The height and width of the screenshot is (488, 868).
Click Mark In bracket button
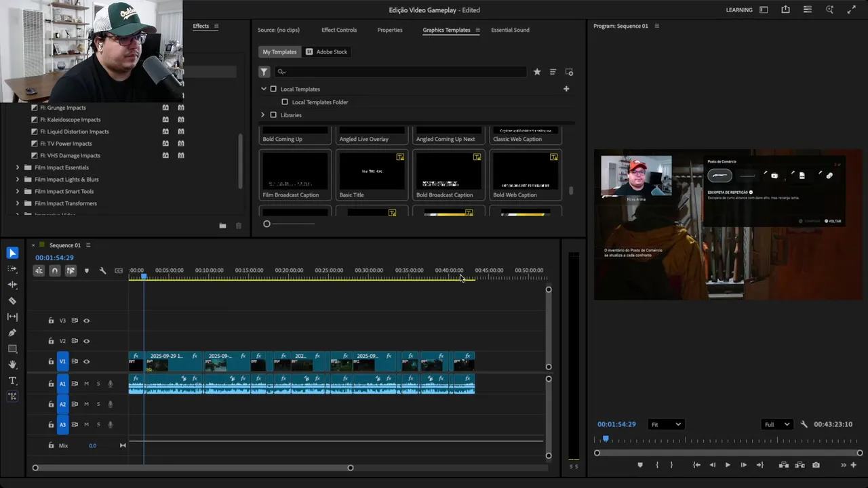click(656, 465)
